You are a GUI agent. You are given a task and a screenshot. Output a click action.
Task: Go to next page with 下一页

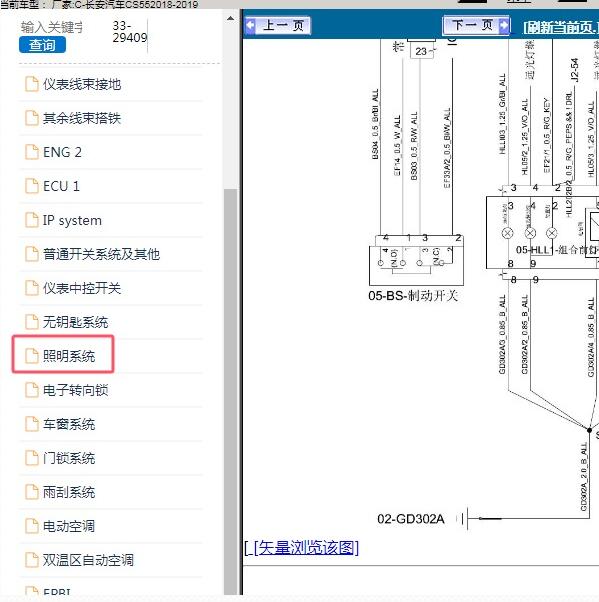pyautogui.click(x=476, y=25)
